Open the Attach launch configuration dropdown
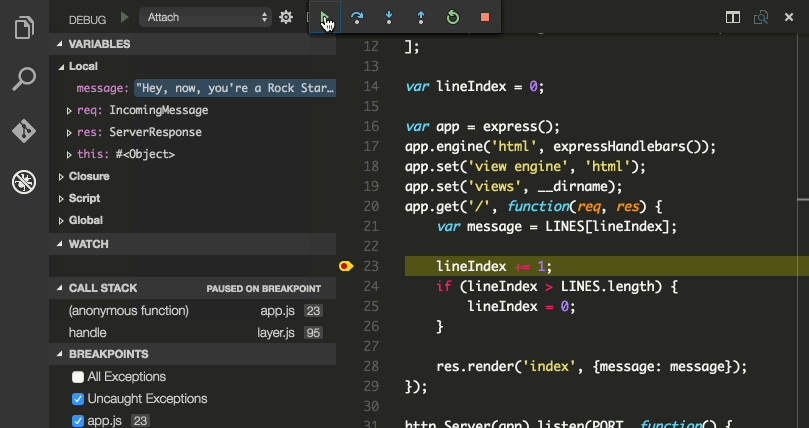 click(207, 18)
